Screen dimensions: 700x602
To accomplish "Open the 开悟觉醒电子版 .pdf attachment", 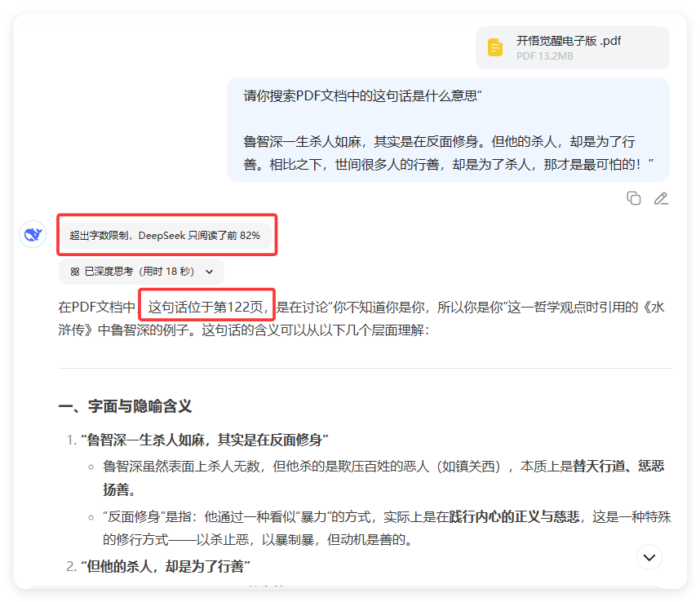I will click(573, 48).
